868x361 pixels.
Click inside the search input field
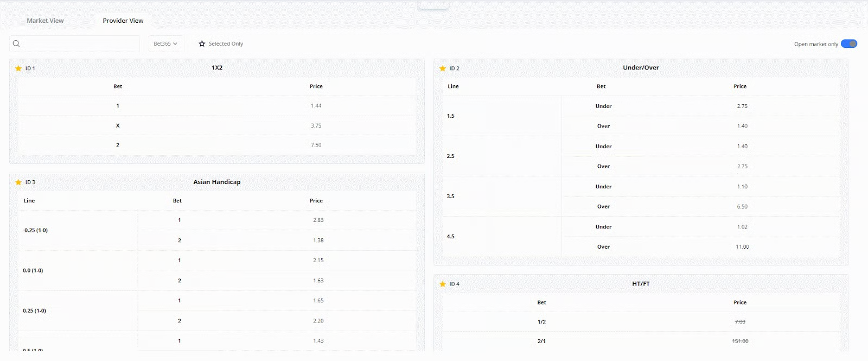pyautogui.click(x=80, y=43)
